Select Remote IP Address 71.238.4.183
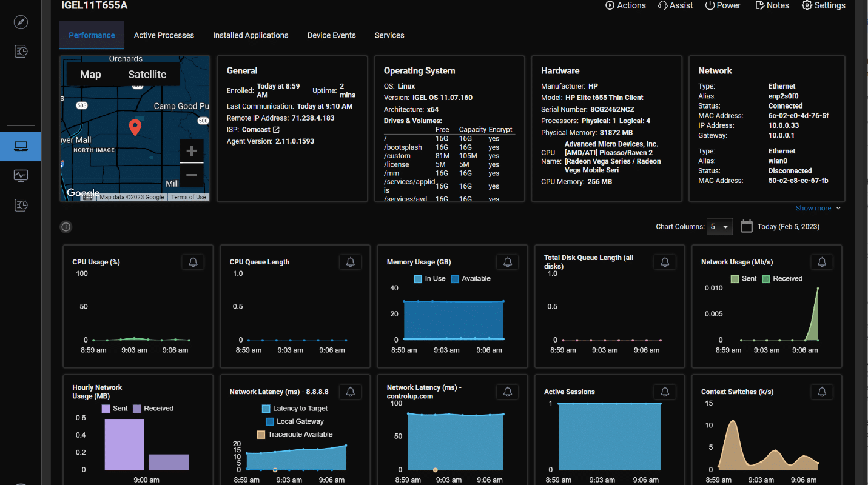868x485 pixels. click(313, 118)
